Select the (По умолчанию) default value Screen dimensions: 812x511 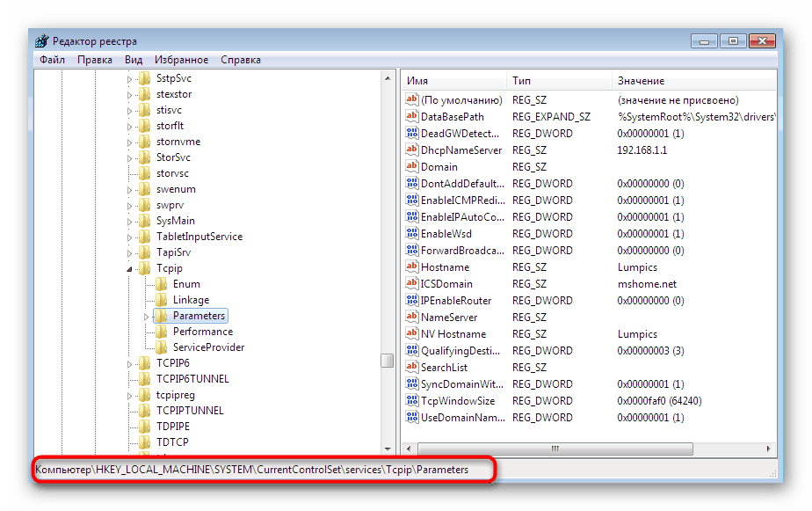[x=461, y=100]
